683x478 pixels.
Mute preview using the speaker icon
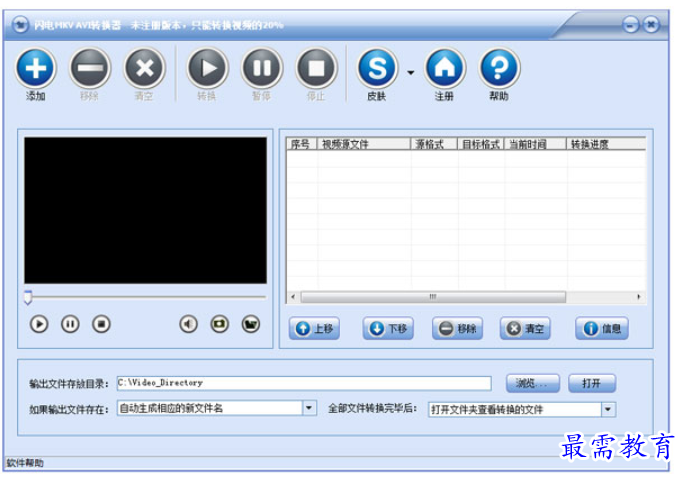coord(189,324)
